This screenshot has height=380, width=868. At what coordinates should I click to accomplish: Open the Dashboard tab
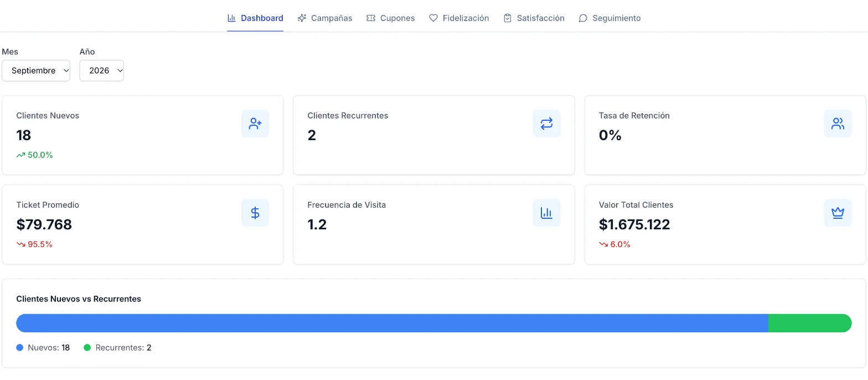255,18
